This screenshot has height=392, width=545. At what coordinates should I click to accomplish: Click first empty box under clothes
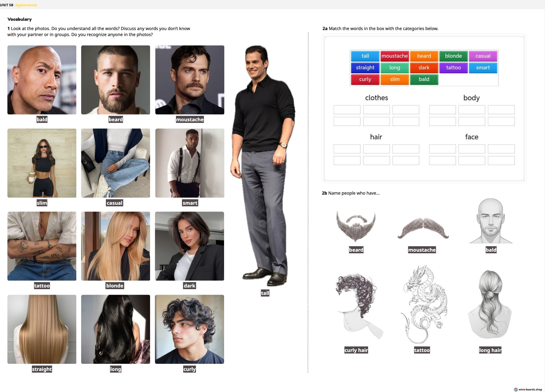[347, 110]
